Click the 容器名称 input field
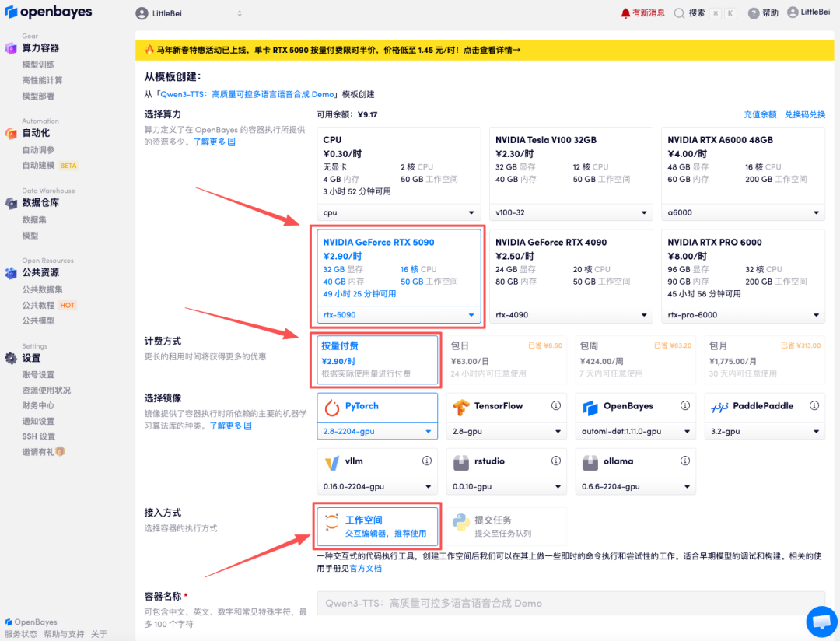The height and width of the screenshot is (641, 840). [571, 604]
